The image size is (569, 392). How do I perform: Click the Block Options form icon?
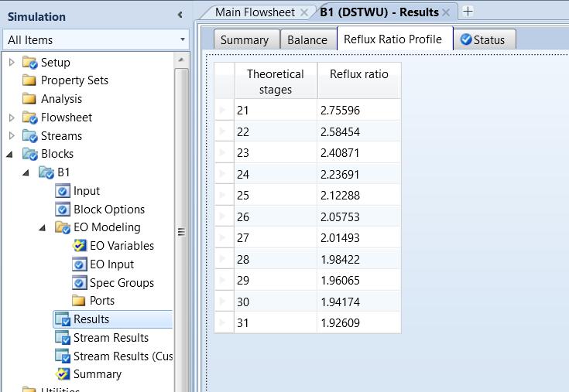point(63,210)
